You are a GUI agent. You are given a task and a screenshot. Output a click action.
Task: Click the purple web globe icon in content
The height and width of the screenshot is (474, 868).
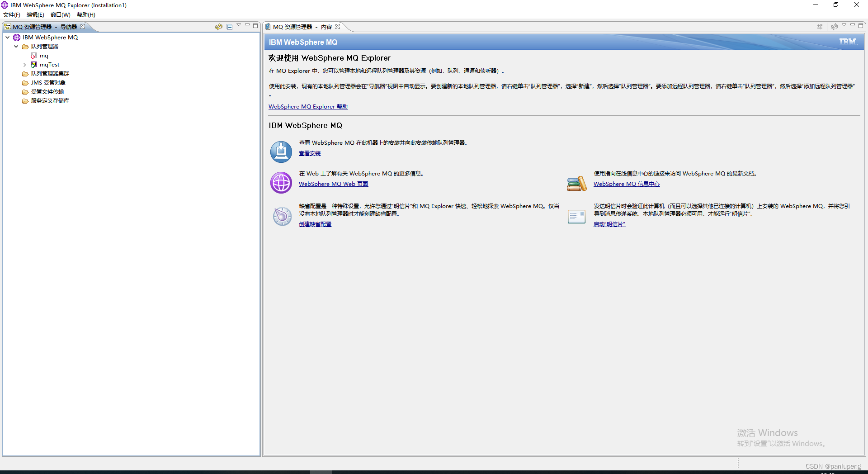[281, 183]
